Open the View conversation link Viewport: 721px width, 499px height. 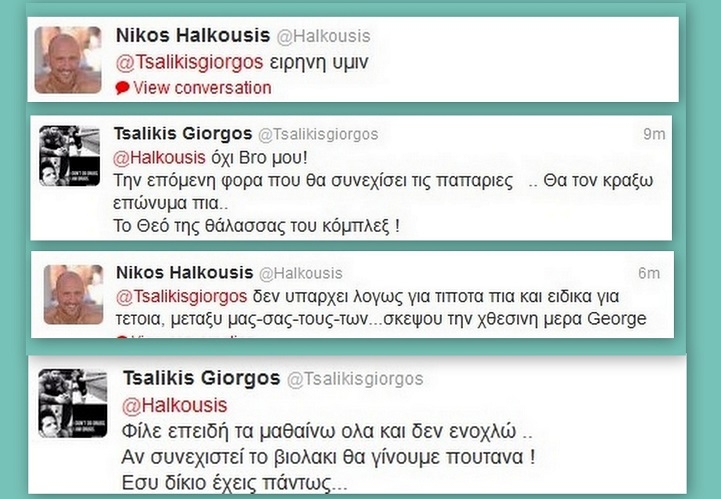(202, 87)
